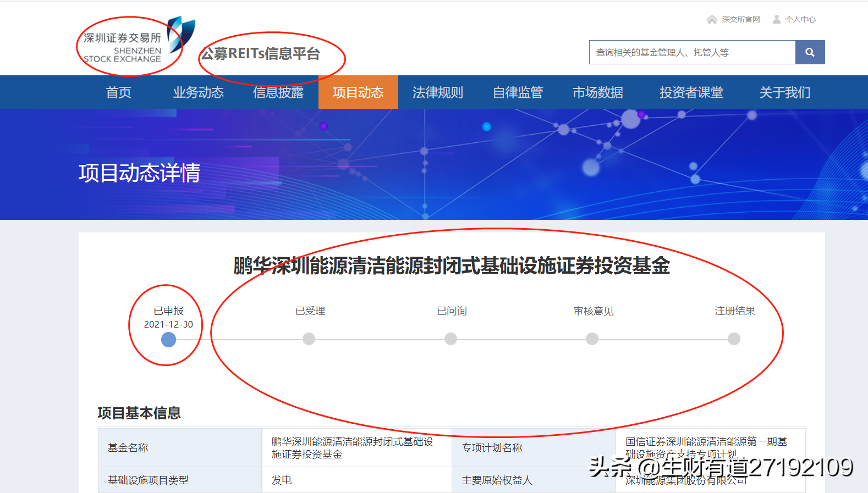The height and width of the screenshot is (493, 868).
Task: Open the 市场数据 menu
Action: [597, 92]
